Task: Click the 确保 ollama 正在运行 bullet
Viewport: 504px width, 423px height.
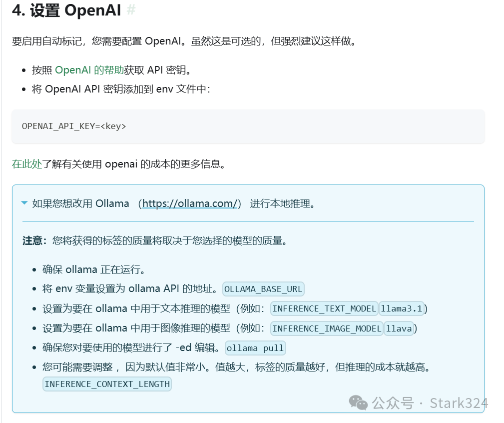Action: click(93, 269)
